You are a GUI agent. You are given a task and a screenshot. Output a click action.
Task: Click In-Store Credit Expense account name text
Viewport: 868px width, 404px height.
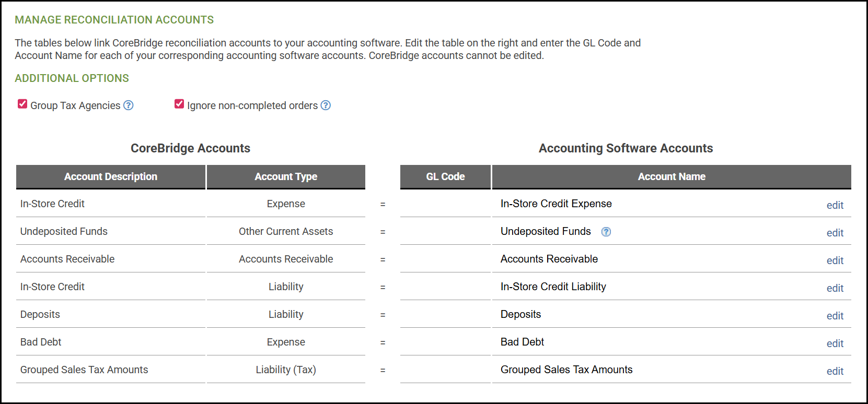coord(556,204)
